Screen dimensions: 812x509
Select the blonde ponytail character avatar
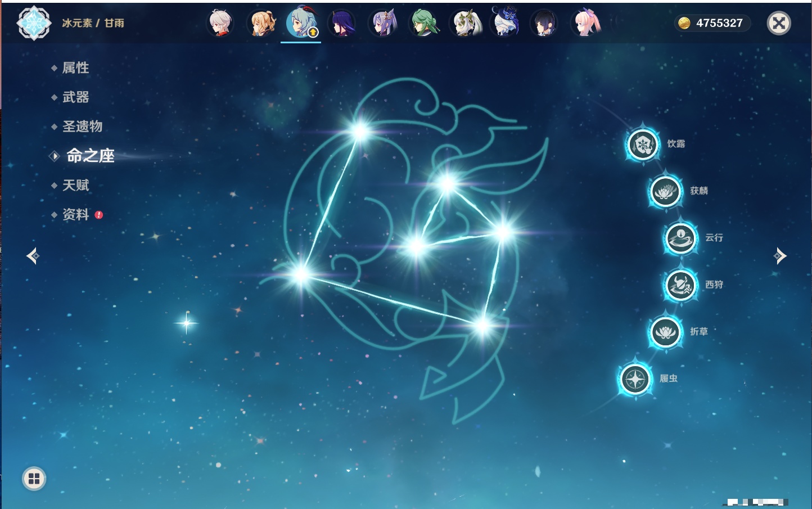[262, 23]
